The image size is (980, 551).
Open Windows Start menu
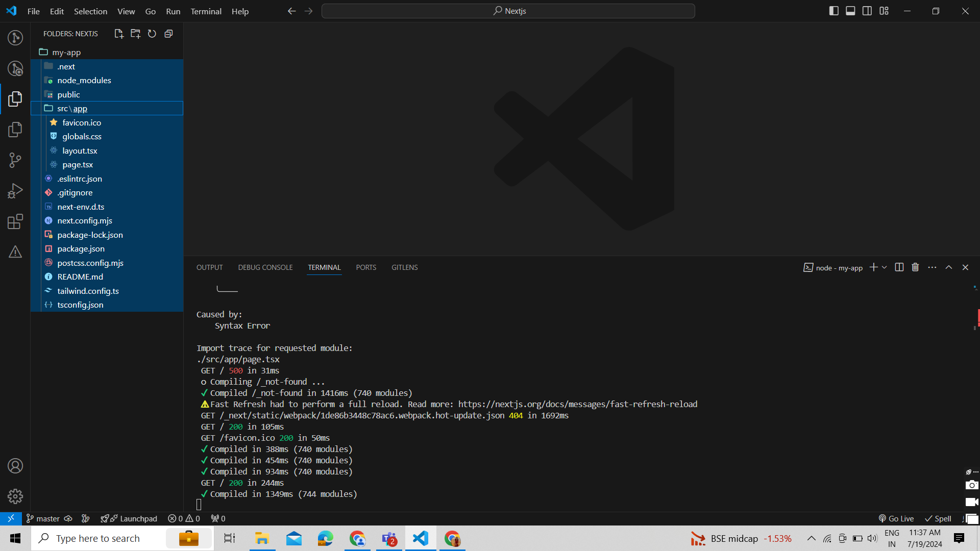tap(15, 538)
